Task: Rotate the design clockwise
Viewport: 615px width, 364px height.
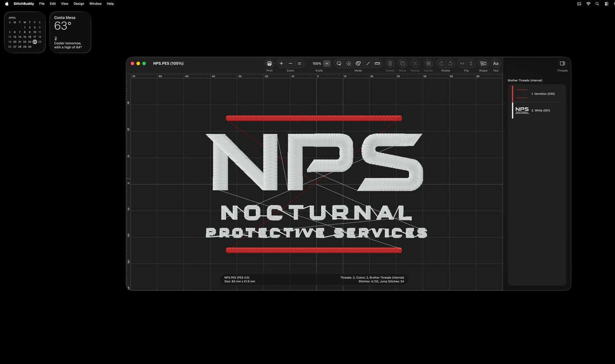Action: [x=441, y=64]
